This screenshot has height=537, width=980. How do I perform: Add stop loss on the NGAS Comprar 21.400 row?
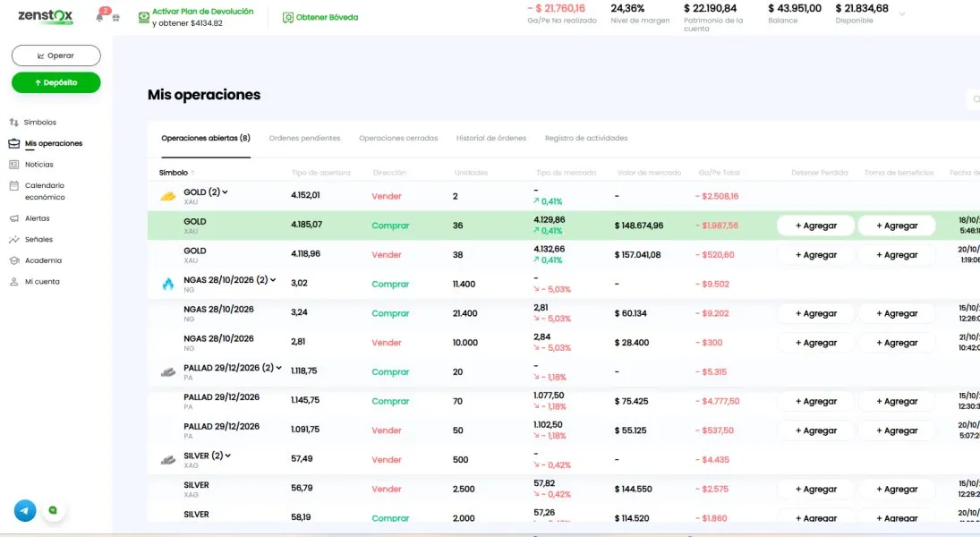tap(815, 314)
